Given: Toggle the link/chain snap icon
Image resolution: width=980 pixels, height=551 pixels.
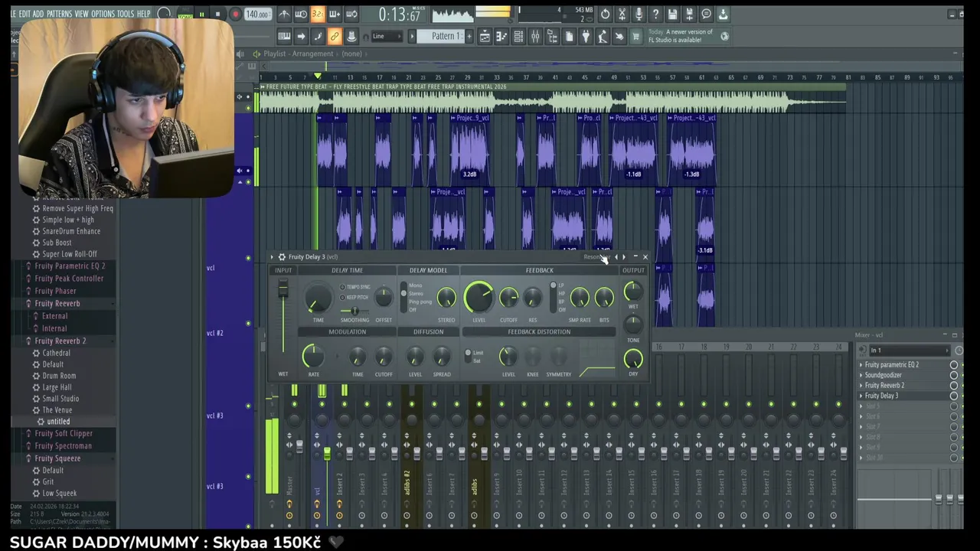Looking at the screenshot, I should coord(334,36).
